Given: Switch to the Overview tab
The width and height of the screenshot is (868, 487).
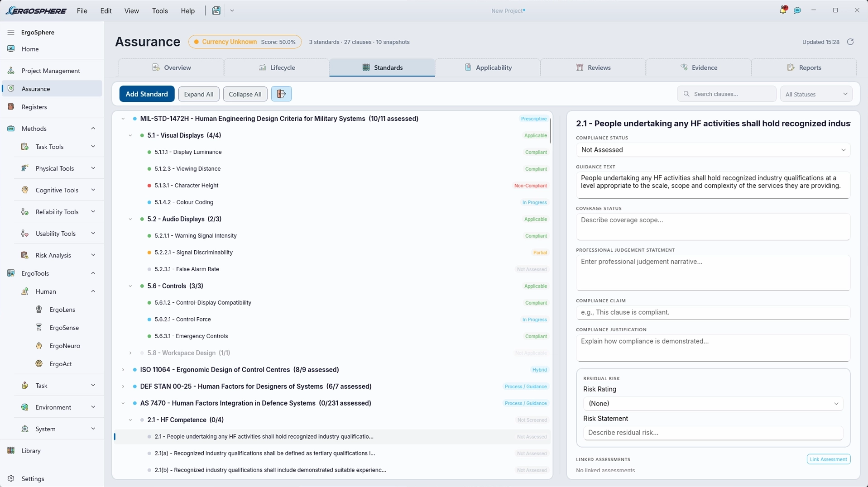Looking at the screenshot, I should pyautogui.click(x=171, y=67).
